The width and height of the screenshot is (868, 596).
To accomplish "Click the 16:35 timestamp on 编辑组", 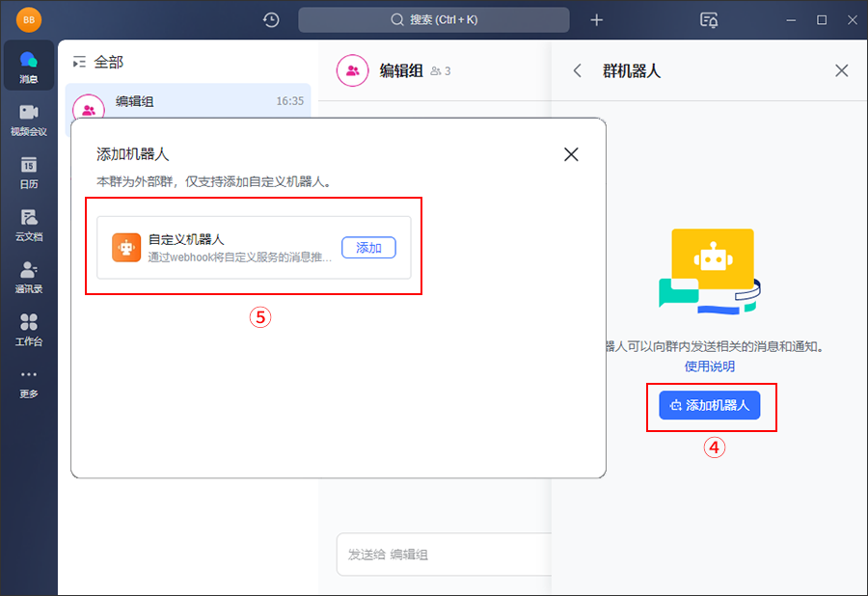I will click(290, 101).
